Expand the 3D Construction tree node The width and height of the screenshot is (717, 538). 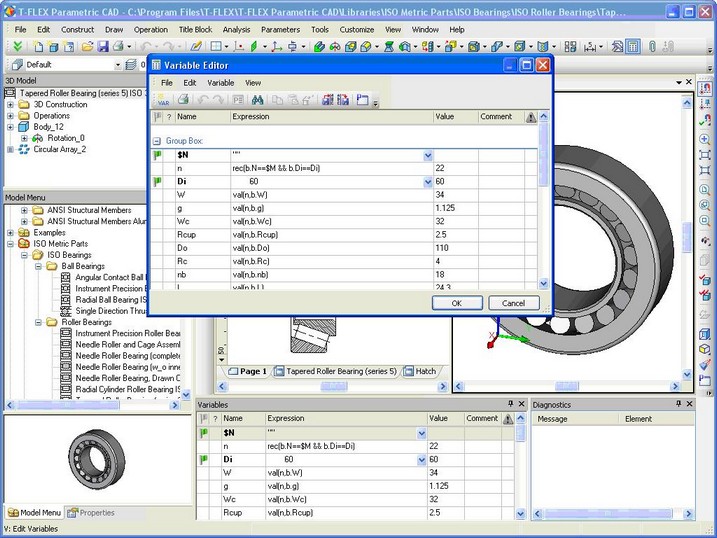(x=10, y=105)
